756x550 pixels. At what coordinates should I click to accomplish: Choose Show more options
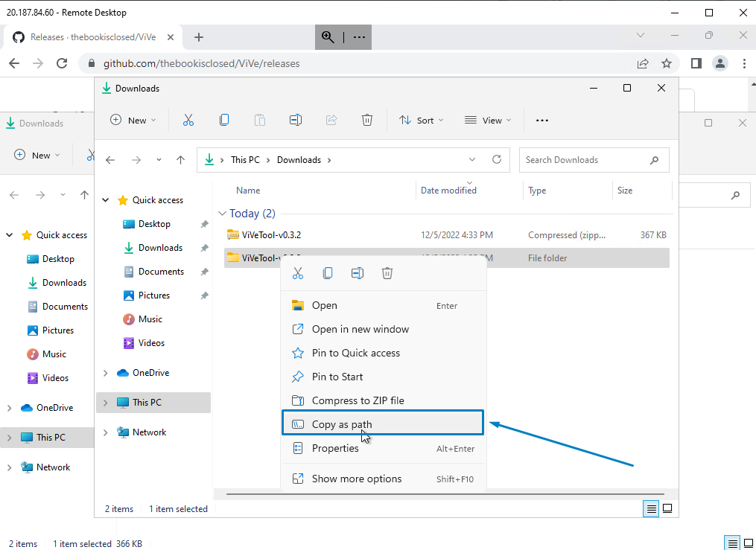point(384,479)
